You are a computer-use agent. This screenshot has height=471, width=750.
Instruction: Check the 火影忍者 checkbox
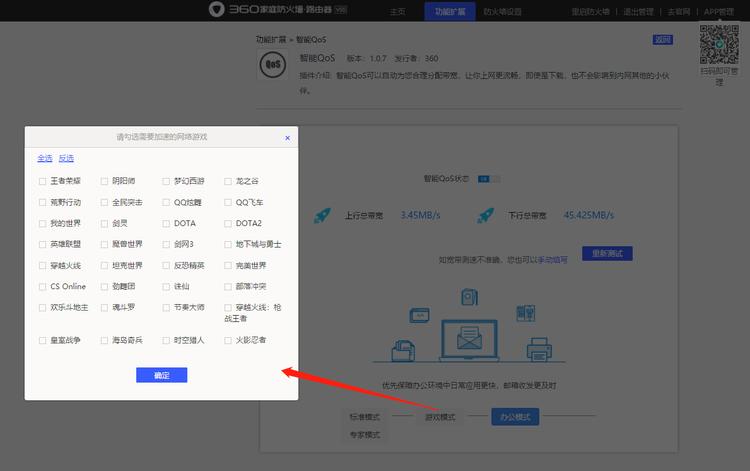coord(228,340)
